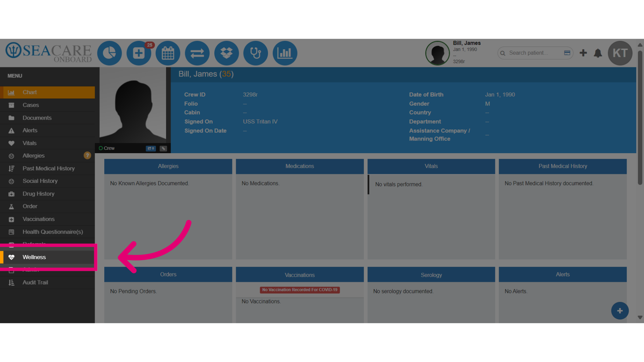Viewport: 644px width, 362px height.
Task: Open Vitals in the sidebar menu
Action: (47, 143)
